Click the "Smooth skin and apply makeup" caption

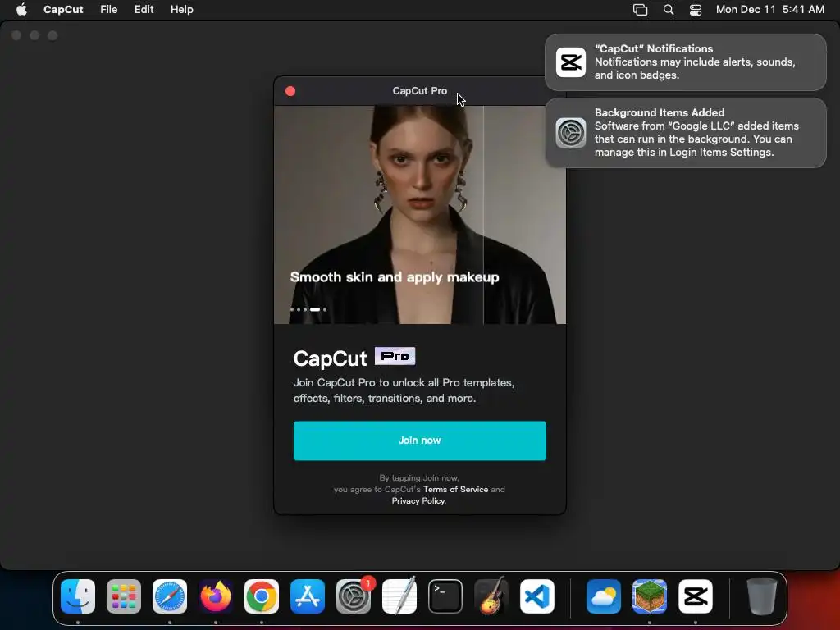click(x=395, y=277)
